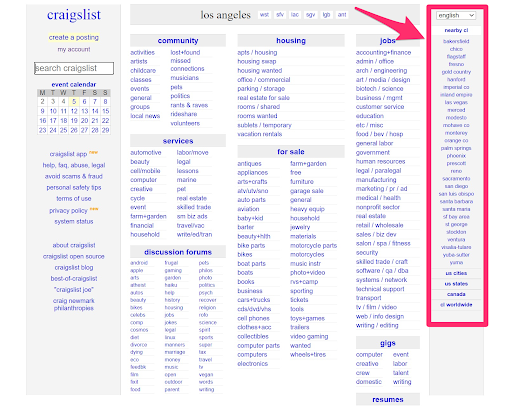Go to sf bay area craigslist
The image size is (512, 410).
click(x=456, y=217)
